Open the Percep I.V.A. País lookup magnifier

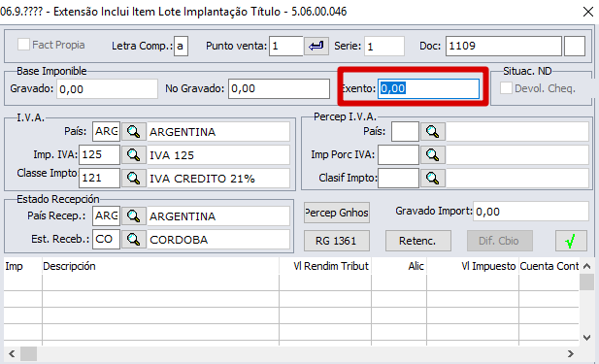point(433,132)
